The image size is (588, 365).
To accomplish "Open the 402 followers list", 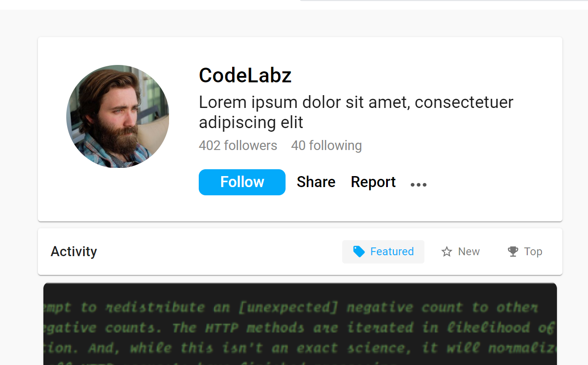I will click(x=238, y=145).
